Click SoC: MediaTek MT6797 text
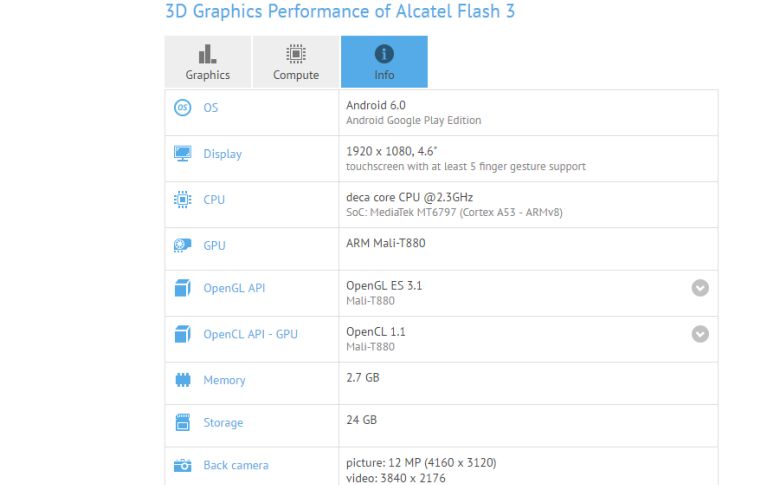The width and height of the screenshot is (780, 485). click(454, 212)
